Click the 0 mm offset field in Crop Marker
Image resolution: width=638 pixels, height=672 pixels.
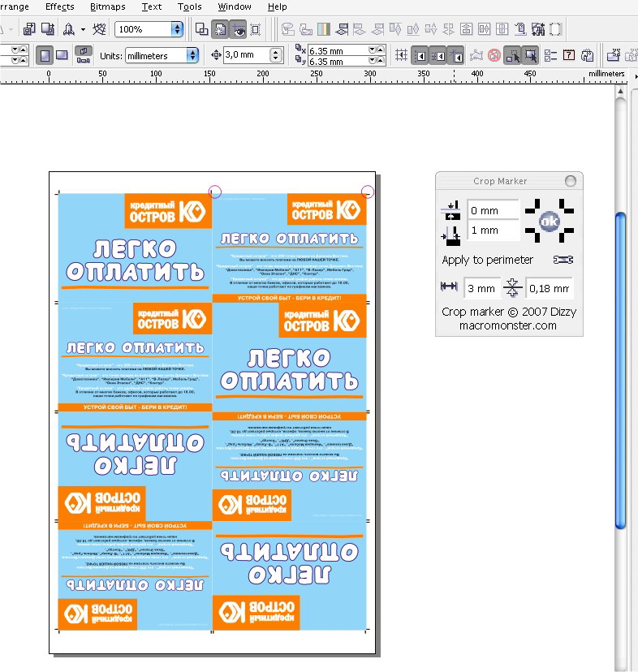(x=493, y=210)
